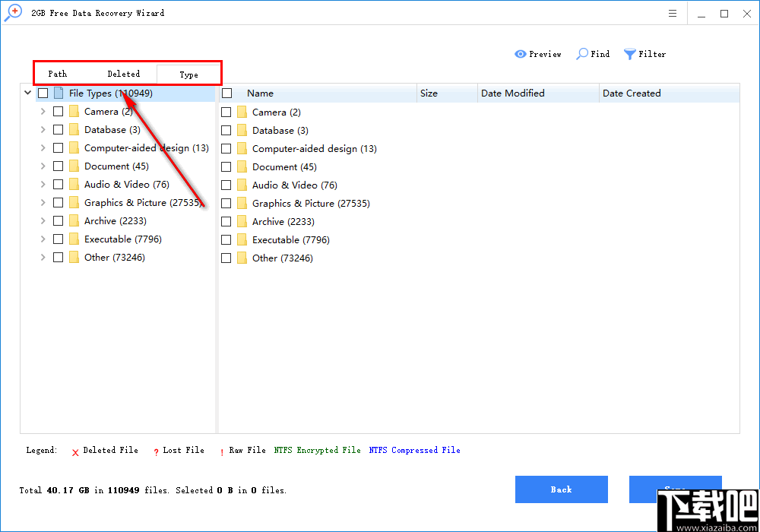
Task: Open the Filter options
Action: click(x=644, y=54)
